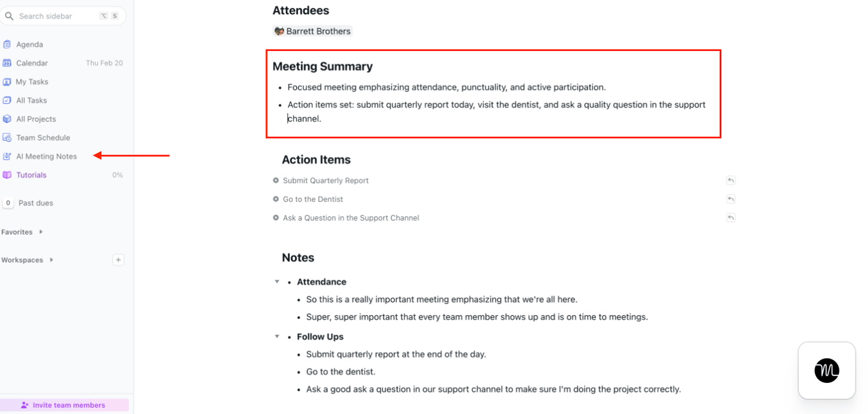Open the Past dues list
868x414 pixels.
[36, 202]
